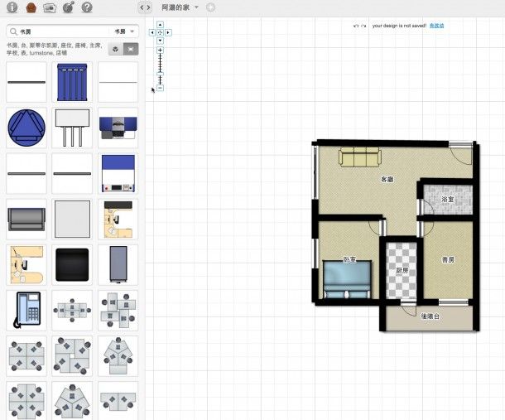Select the blue and white desk with equipment thumbnail

pos(118,173)
